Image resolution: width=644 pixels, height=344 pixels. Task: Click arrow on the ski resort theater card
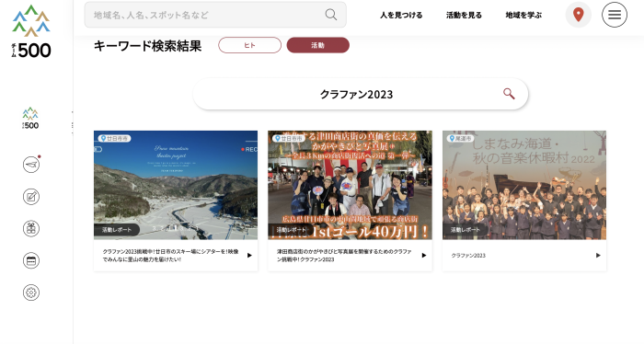(249, 256)
